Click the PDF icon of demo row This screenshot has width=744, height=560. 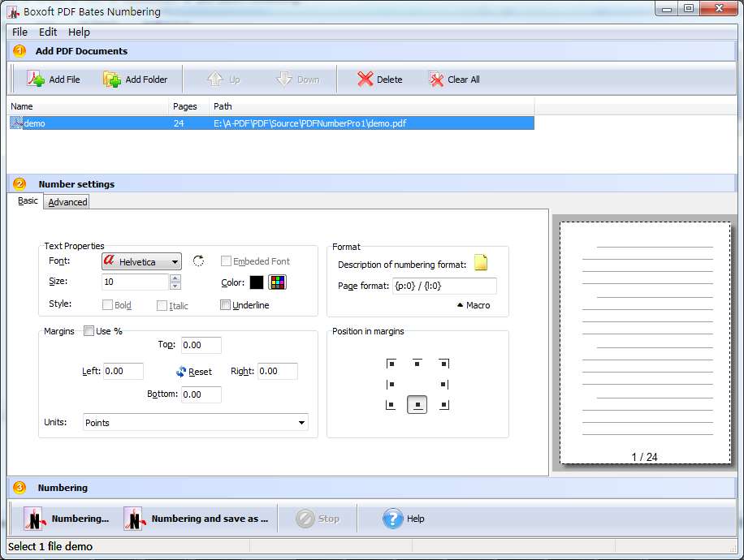(16, 123)
